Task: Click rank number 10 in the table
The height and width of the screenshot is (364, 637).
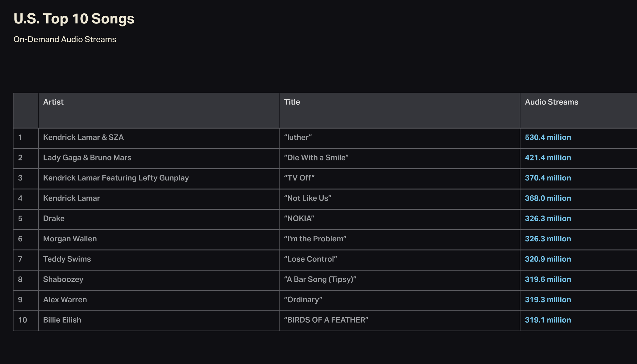Action: coord(23,320)
